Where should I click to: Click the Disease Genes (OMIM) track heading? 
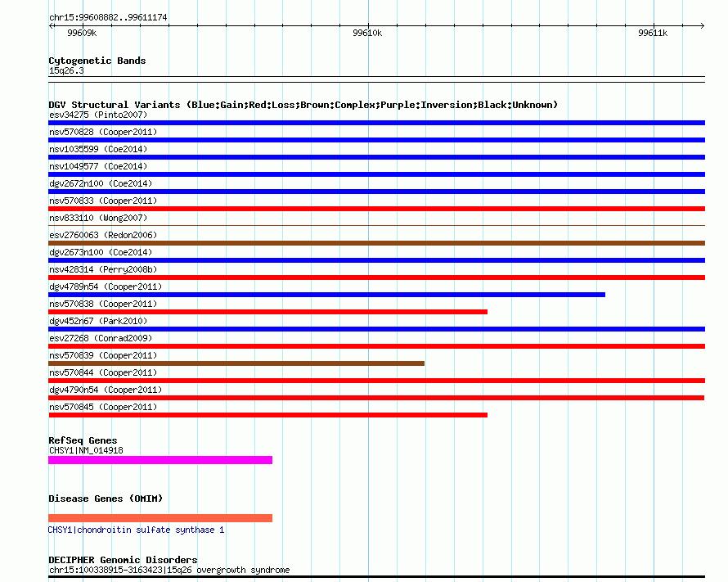(x=106, y=499)
